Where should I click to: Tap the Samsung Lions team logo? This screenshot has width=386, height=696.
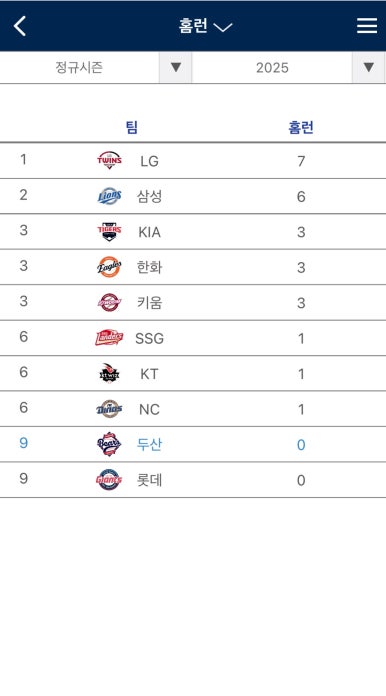coord(109,196)
